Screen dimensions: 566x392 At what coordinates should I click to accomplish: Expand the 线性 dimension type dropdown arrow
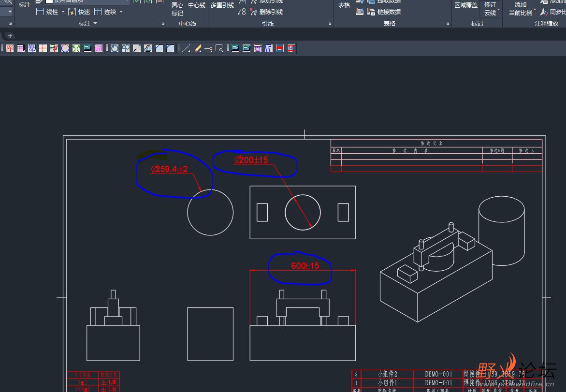(63, 12)
